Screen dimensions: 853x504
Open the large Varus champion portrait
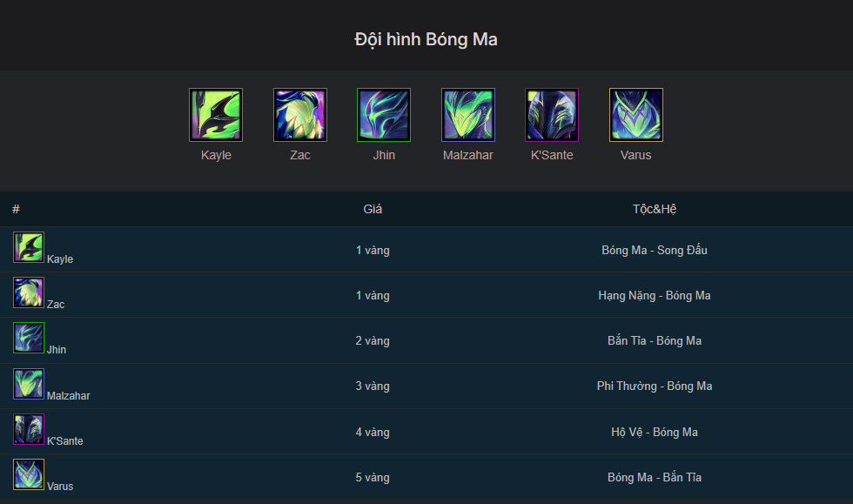(x=636, y=115)
